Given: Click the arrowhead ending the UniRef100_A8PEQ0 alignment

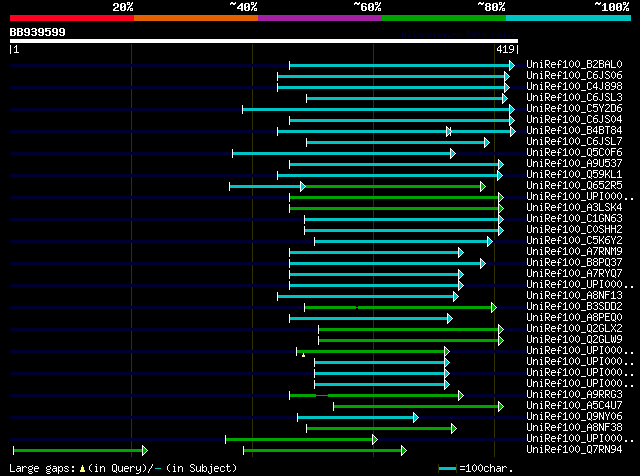Looking at the screenshot, I should [450, 318].
